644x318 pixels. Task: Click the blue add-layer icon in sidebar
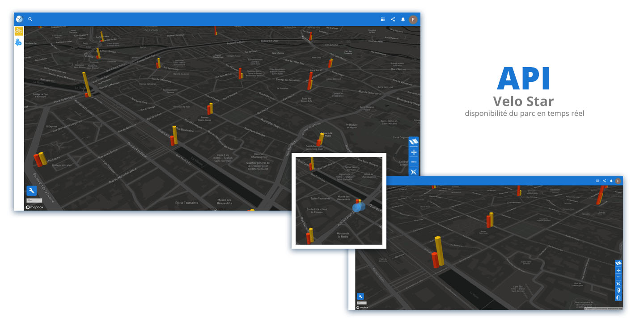(x=18, y=42)
